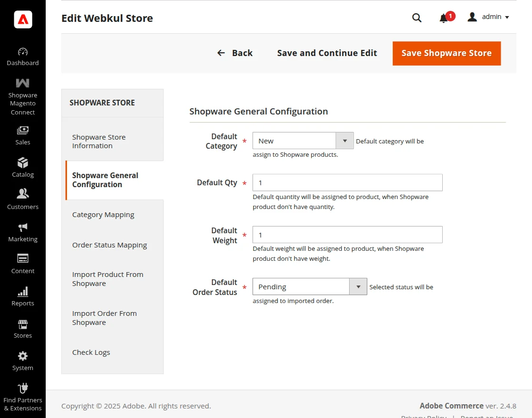Image resolution: width=532 pixels, height=418 pixels.
Task: Click Save Shopware Store
Action: point(446,53)
